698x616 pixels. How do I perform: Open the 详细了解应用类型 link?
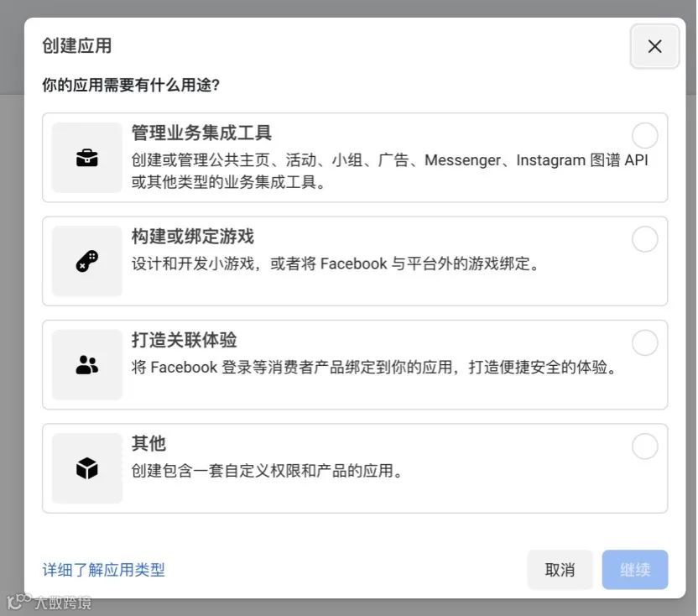pos(103,570)
